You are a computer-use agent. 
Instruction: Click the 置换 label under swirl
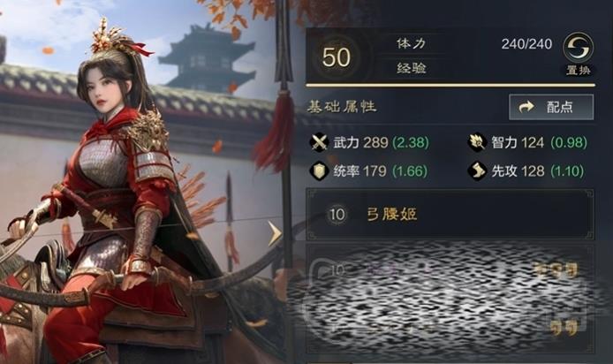pos(579,70)
